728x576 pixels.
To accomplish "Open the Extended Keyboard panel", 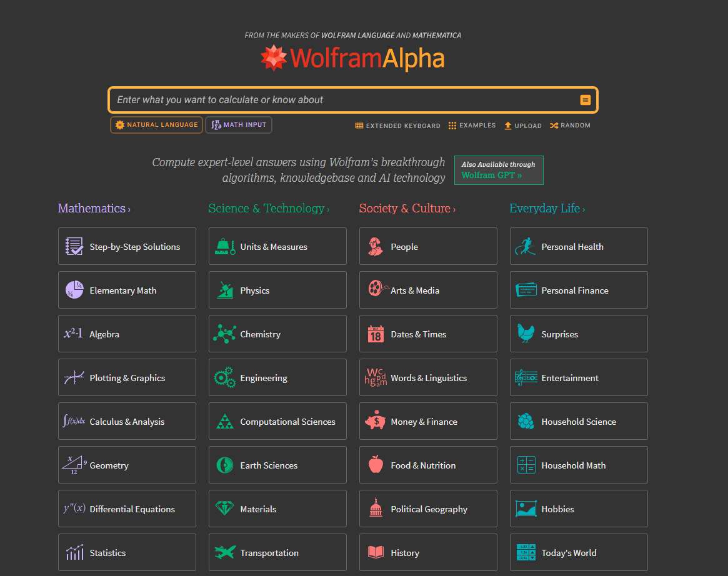I will point(397,126).
